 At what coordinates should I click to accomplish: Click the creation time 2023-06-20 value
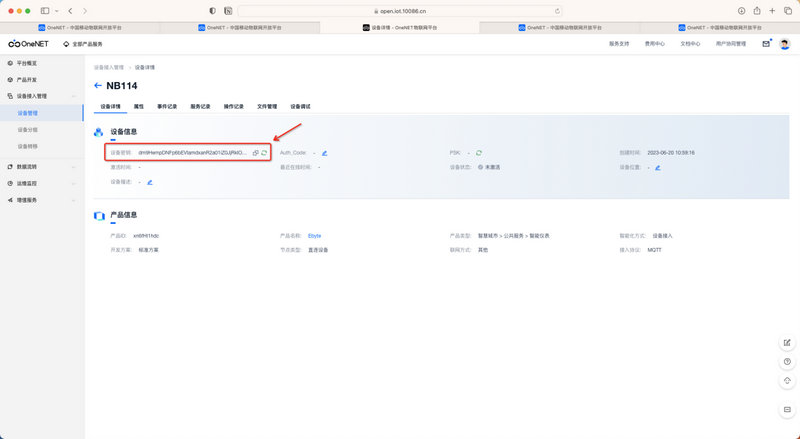point(671,153)
